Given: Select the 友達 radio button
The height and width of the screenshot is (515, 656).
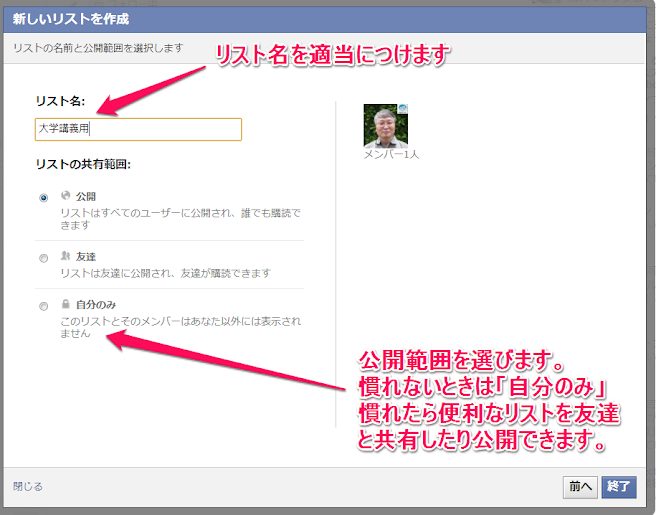Looking at the screenshot, I should tap(44, 258).
